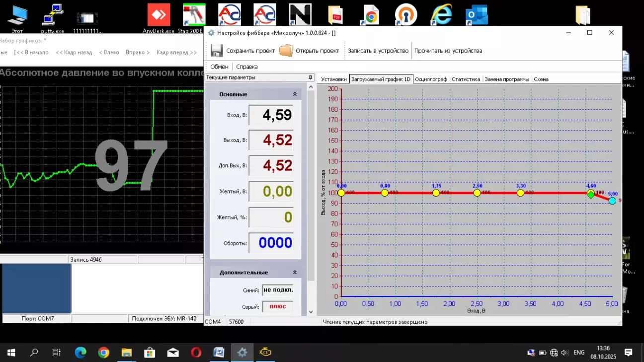Collapse the Основные parameters section
644x362 pixels.
295,94
